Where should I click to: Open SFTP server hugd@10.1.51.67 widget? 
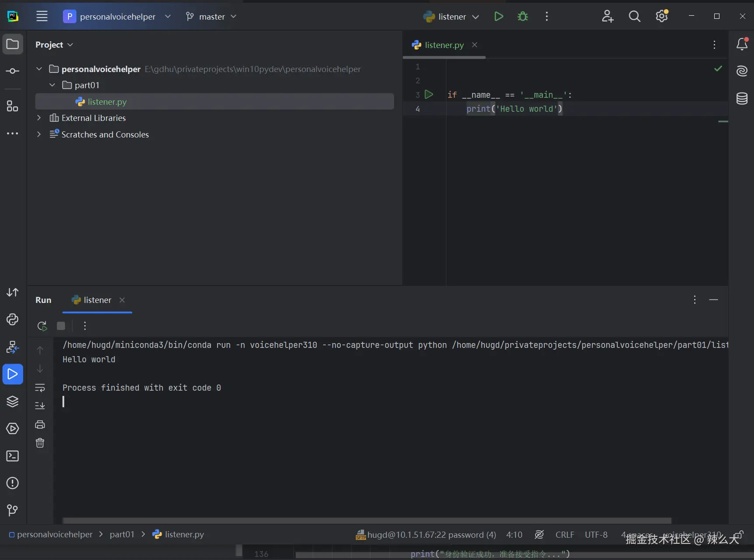pos(426,535)
